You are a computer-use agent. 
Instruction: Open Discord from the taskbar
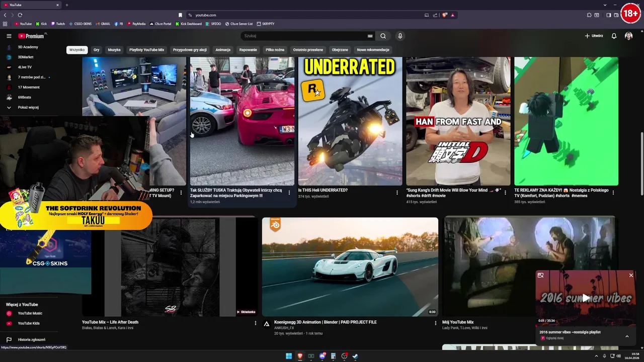pyautogui.click(x=322, y=356)
